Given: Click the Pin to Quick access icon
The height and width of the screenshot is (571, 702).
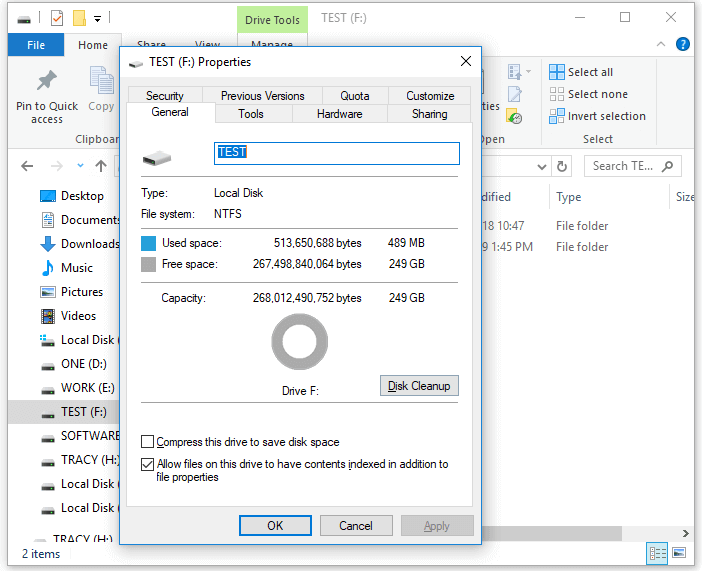Looking at the screenshot, I should point(46,82).
